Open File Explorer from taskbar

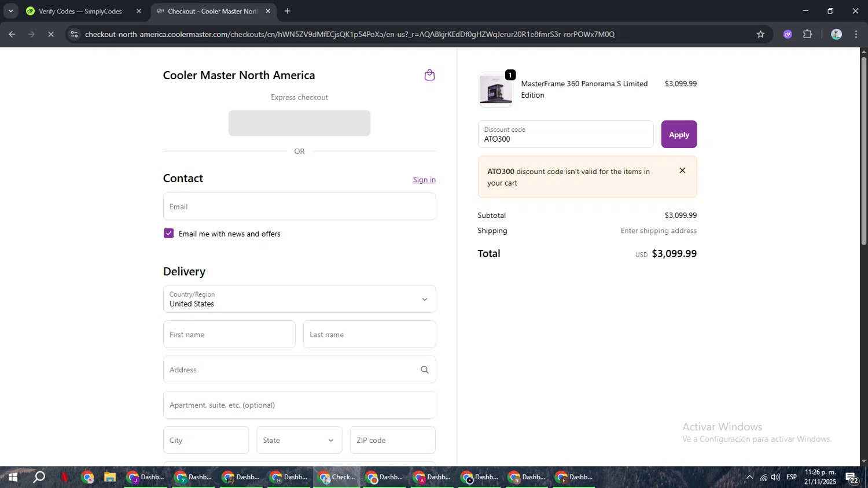click(x=110, y=477)
